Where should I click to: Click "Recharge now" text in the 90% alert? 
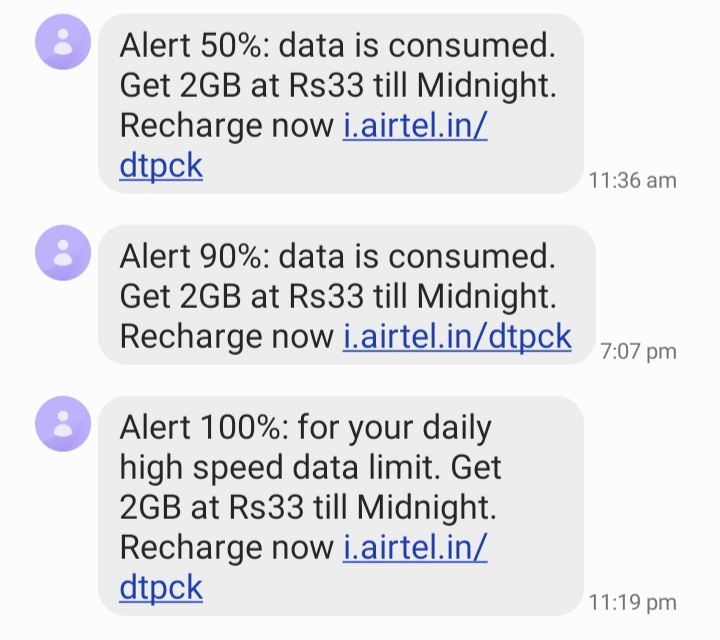pyautogui.click(x=226, y=336)
